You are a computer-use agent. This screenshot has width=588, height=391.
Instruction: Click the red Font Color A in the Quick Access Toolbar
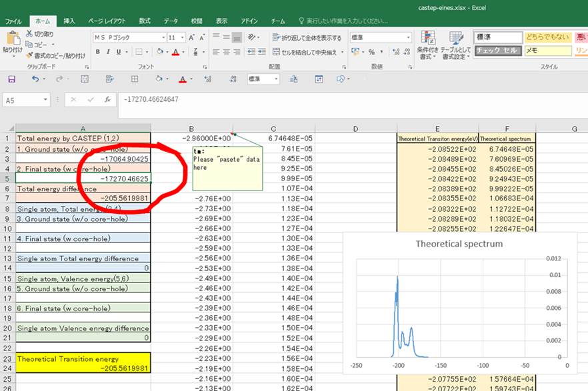[x=183, y=79]
